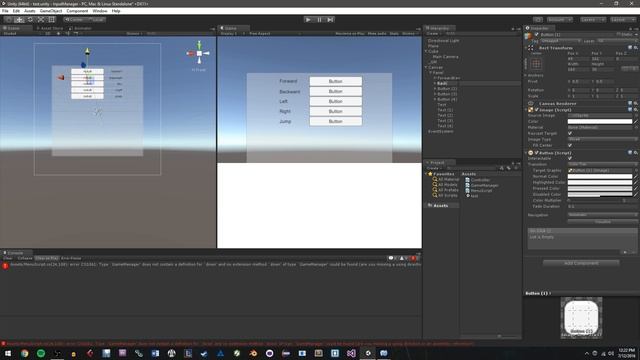Collapse the Panel item in Hierarchy

tap(430, 73)
